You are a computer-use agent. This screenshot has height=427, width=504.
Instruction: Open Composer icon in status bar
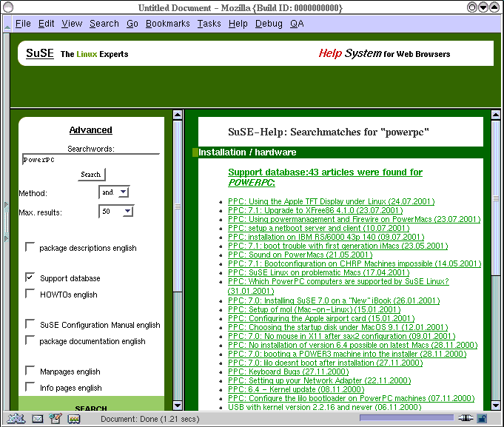56,418
